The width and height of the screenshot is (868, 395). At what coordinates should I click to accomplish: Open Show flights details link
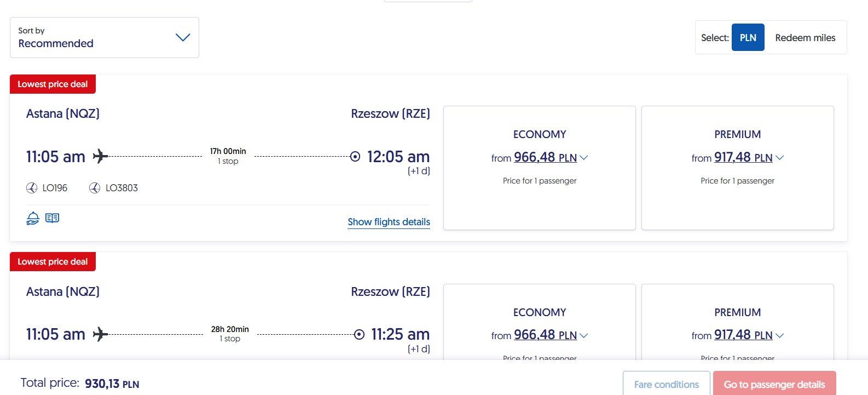[389, 222]
